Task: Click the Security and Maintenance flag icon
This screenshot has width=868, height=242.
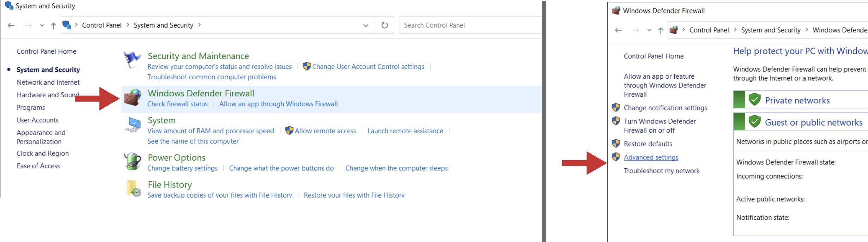Action: coord(132,59)
